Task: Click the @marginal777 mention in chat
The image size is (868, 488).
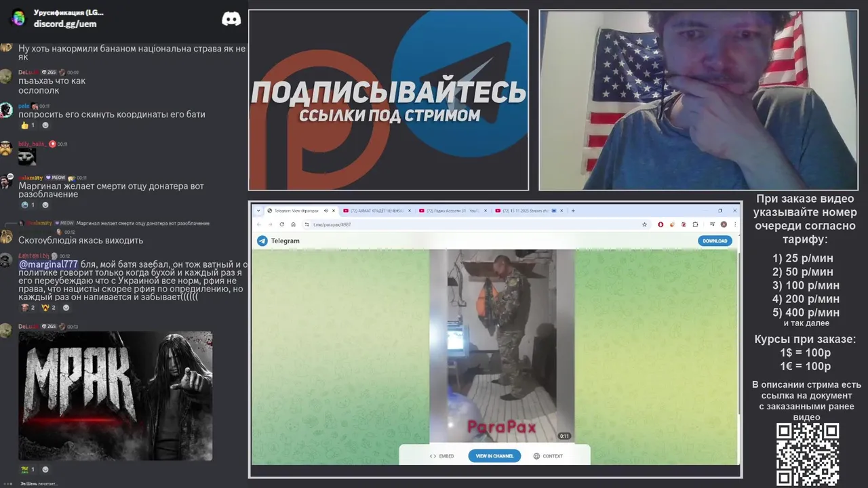Action: pyautogui.click(x=48, y=264)
